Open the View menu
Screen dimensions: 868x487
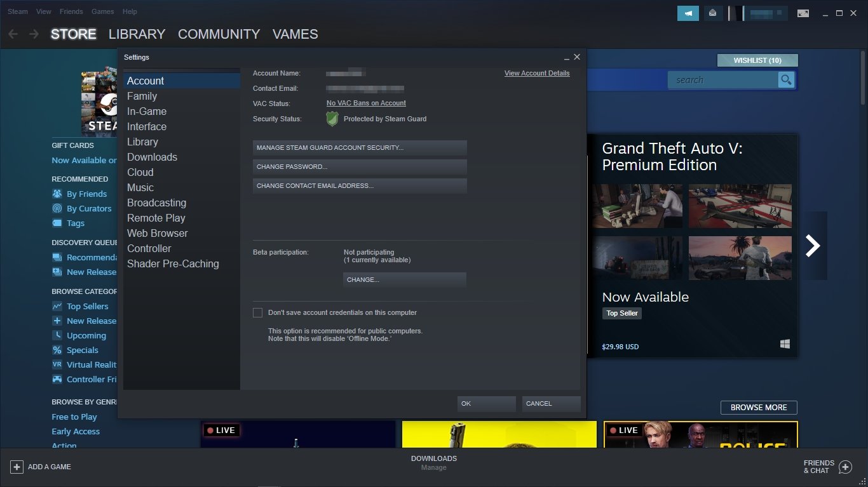click(x=44, y=11)
